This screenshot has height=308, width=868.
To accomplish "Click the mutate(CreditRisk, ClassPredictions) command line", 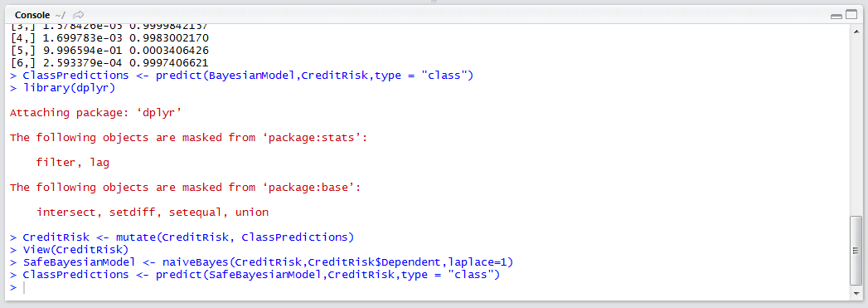I will pyautogui.click(x=182, y=237).
